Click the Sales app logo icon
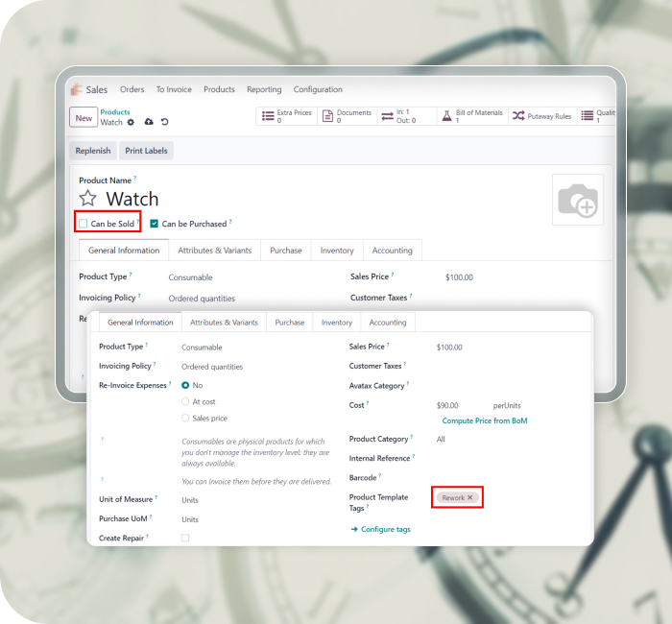Viewport: 672px width, 624px height. point(76,89)
